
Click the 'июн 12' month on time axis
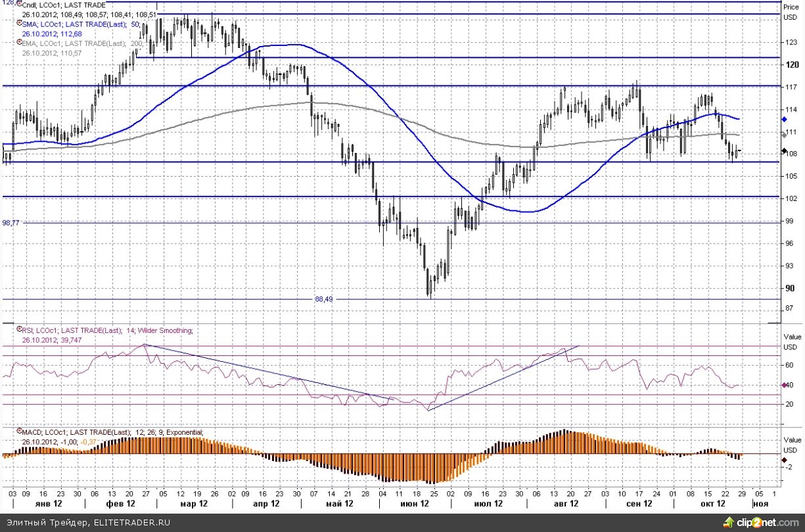click(x=415, y=504)
